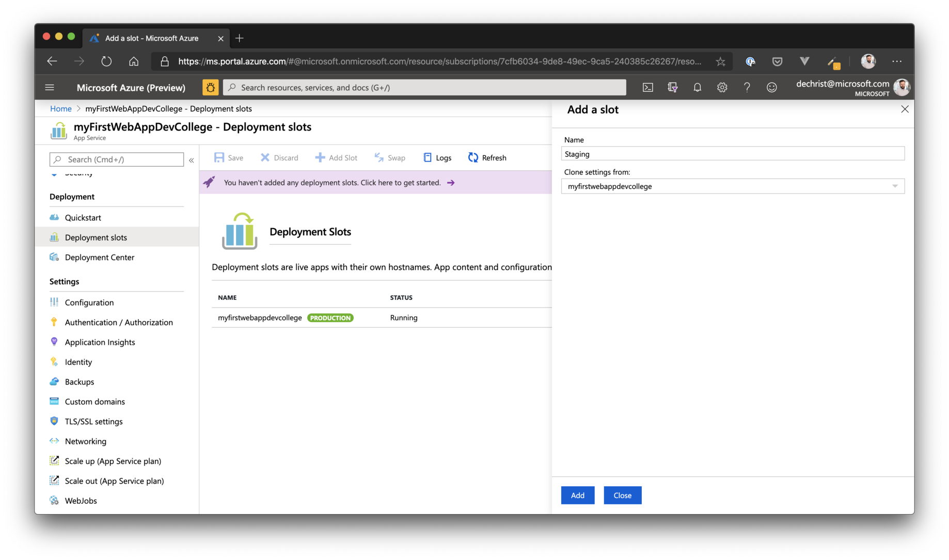Go to Home breadcrumb link
The height and width of the screenshot is (560, 949).
click(60, 109)
